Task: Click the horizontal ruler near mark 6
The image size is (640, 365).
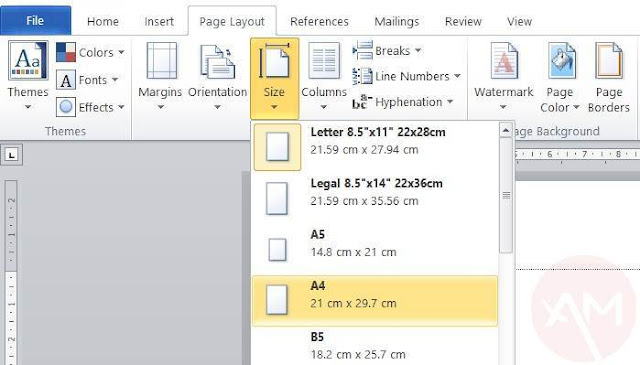Action: (x=549, y=154)
